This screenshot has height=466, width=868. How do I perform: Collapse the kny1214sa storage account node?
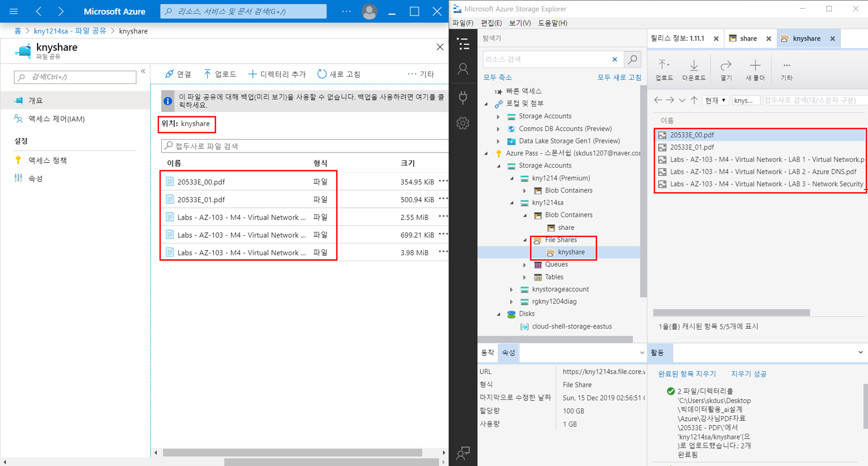tap(512, 203)
